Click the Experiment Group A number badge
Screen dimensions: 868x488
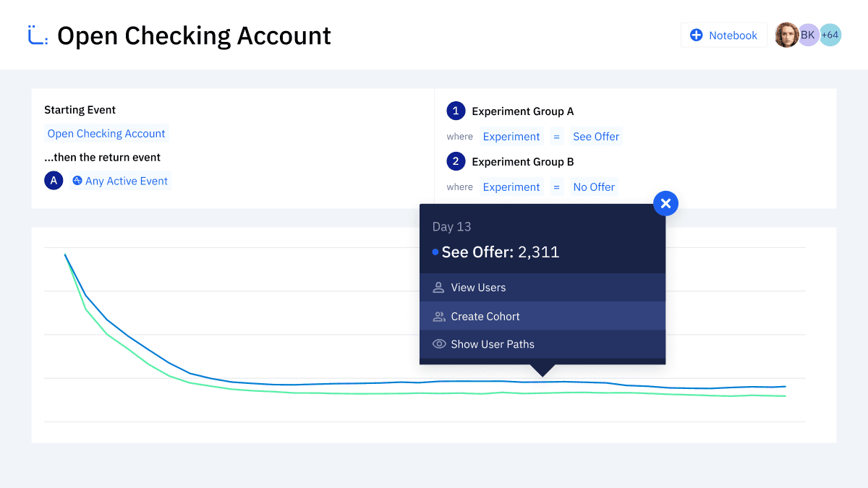click(x=456, y=111)
